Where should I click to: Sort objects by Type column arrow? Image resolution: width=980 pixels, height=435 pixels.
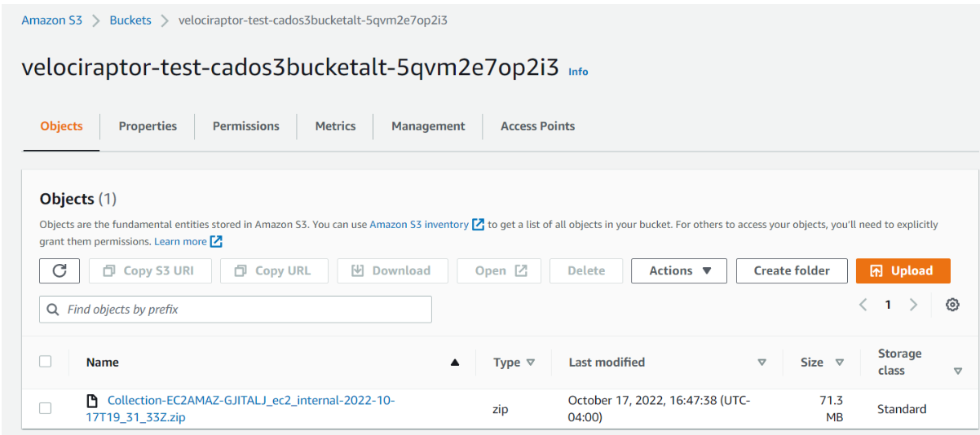(531, 362)
